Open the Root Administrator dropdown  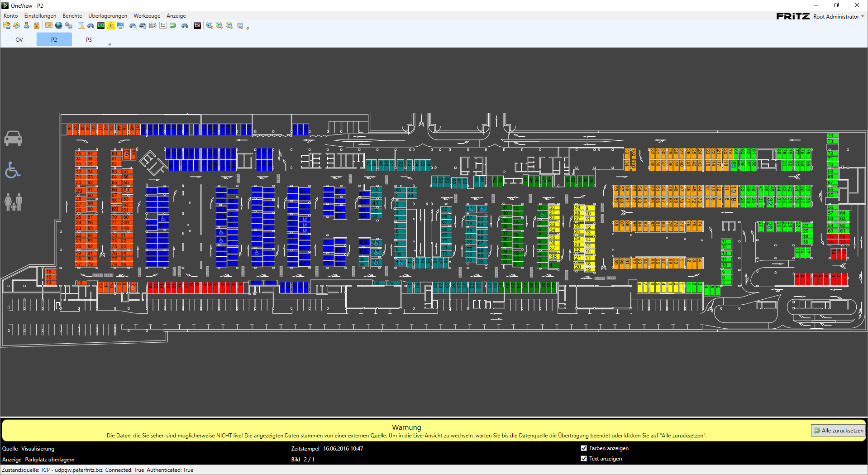[x=839, y=16]
